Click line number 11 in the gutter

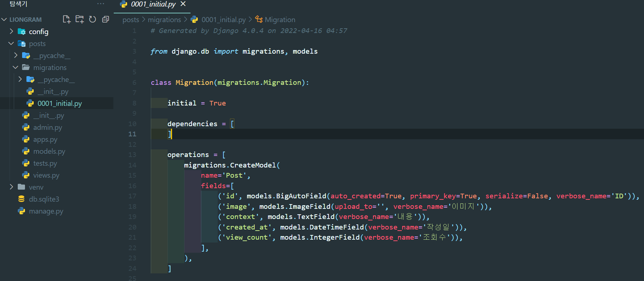[x=132, y=134]
